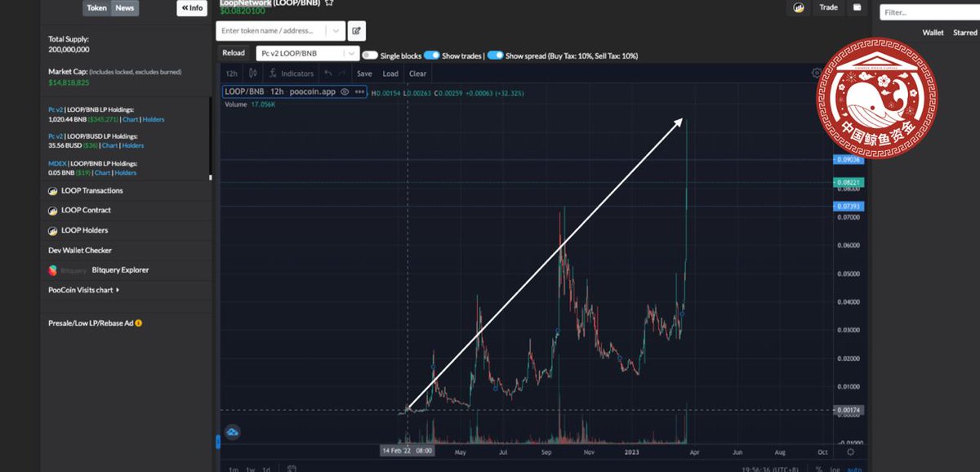The width and height of the screenshot is (980, 472).
Task: Click the PooCoin icon next to LOOP Holders
Action: [x=52, y=230]
